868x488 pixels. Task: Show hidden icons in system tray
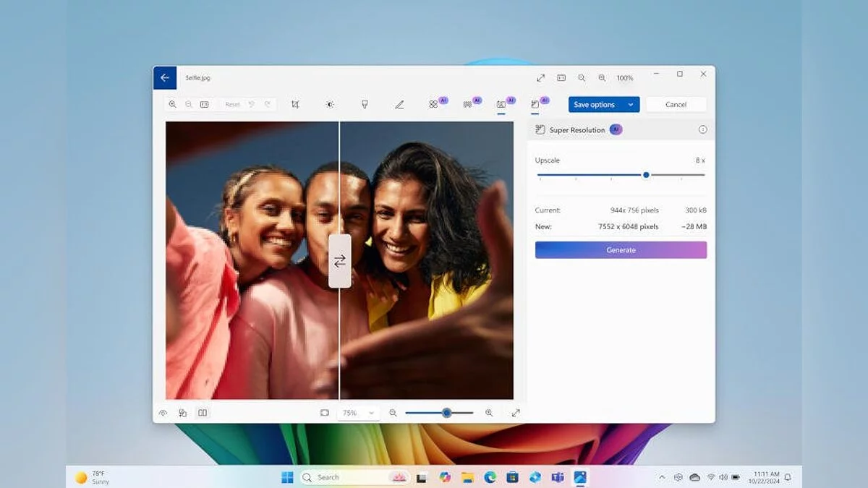(x=662, y=477)
